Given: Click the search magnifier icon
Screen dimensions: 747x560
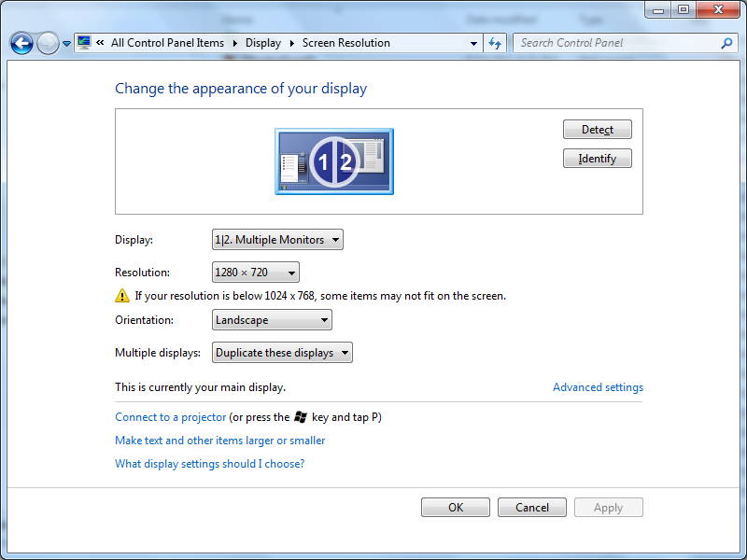Looking at the screenshot, I should (x=726, y=43).
